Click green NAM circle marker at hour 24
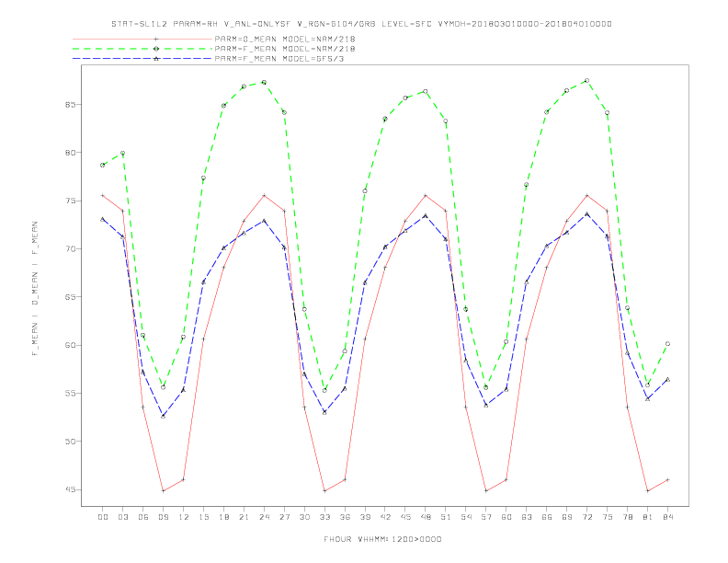The image size is (728, 563). click(x=264, y=82)
